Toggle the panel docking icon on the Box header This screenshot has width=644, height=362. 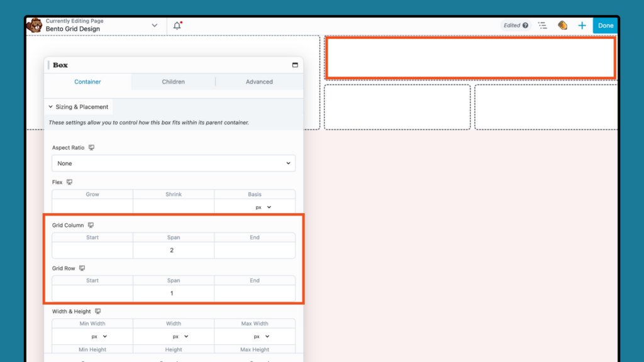coord(294,65)
